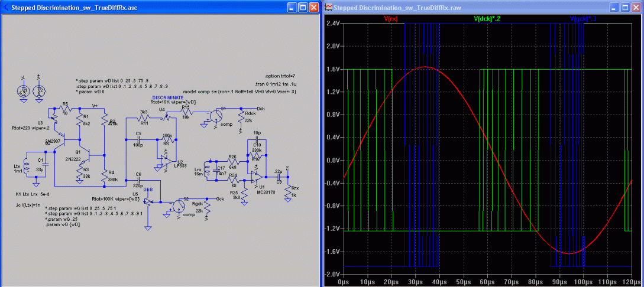
Task: Maximize the schematic .asc window
Action: [x=302, y=8]
